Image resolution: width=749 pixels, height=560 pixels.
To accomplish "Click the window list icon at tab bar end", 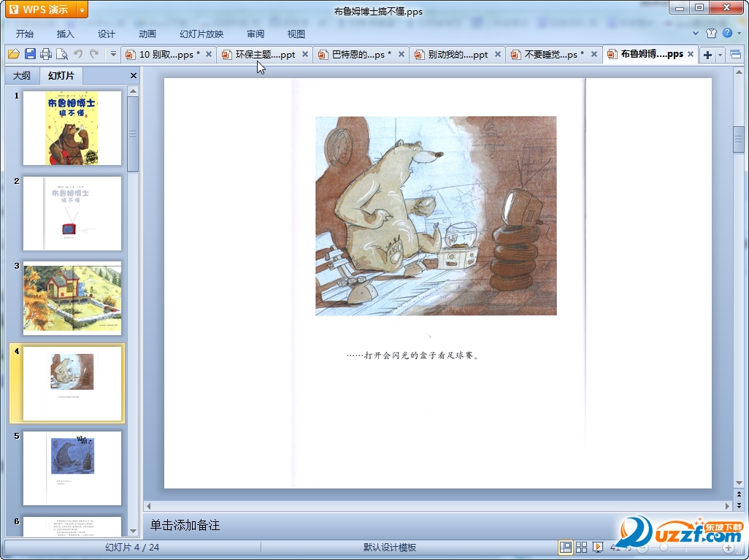I will tap(735, 55).
